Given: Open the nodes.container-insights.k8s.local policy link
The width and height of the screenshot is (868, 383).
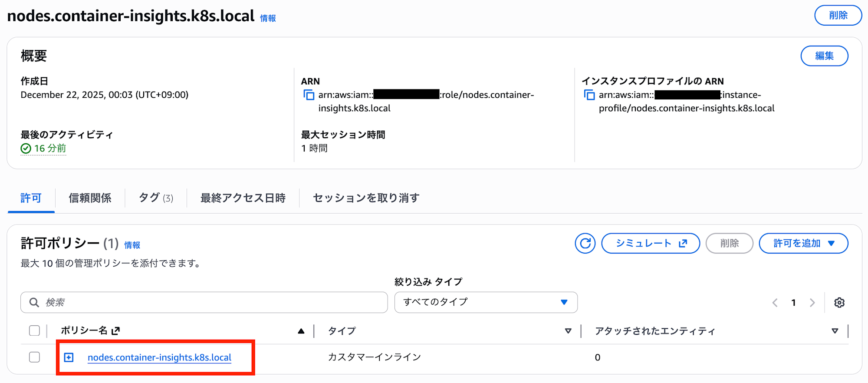Looking at the screenshot, I should coord(159,357).
